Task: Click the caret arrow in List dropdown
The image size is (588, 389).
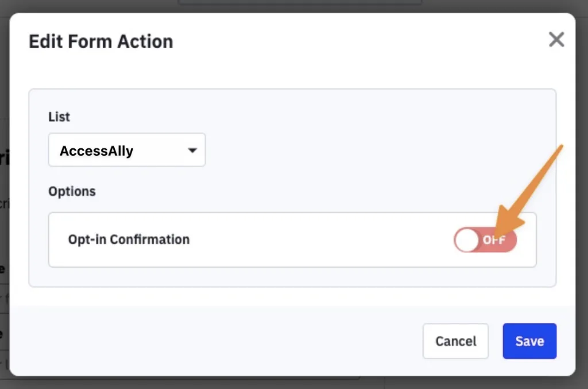Action: tap(192, 151)
